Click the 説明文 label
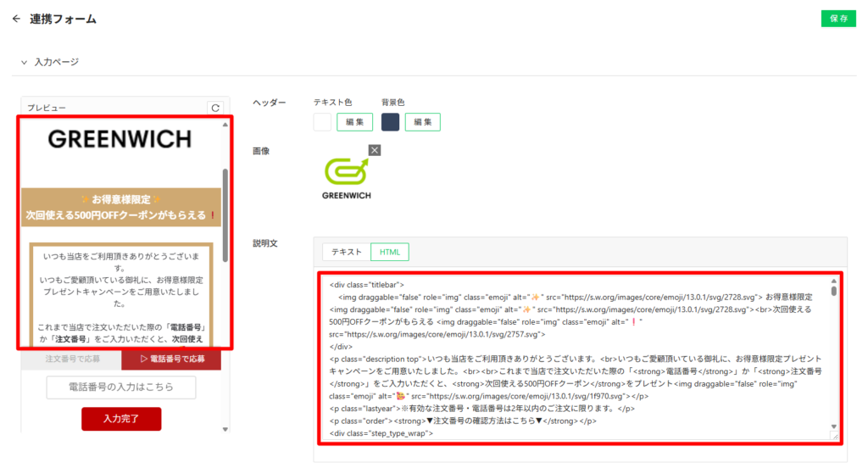The image size is (868, 468). (265, 243)
